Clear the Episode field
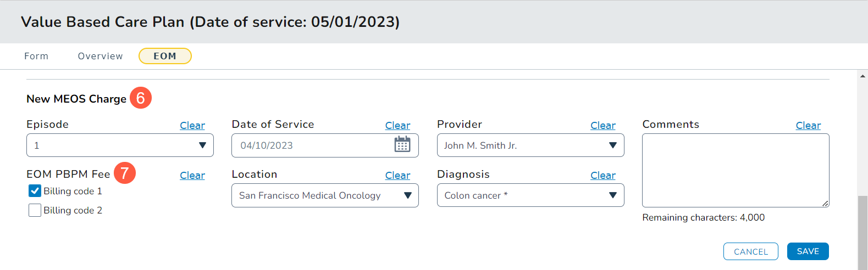Image resolution: width=868 pixels, height=270 pixels. (192, 126)
